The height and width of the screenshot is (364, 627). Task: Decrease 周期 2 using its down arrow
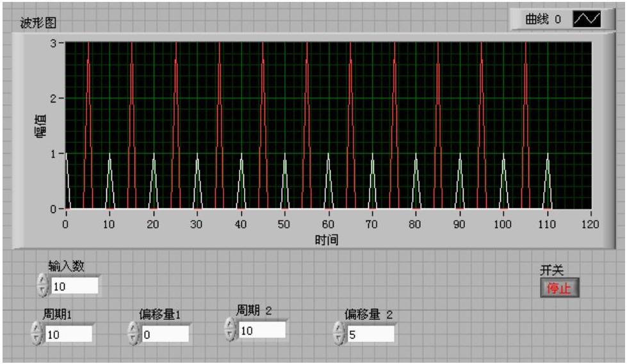230,335
